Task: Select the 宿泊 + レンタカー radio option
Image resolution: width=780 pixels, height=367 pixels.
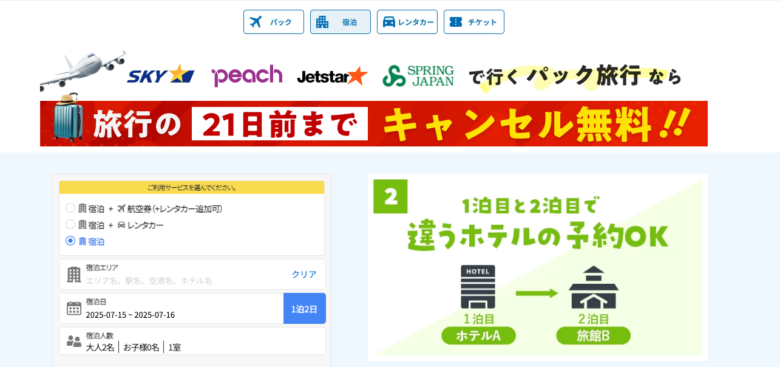Action: point(70,224)
